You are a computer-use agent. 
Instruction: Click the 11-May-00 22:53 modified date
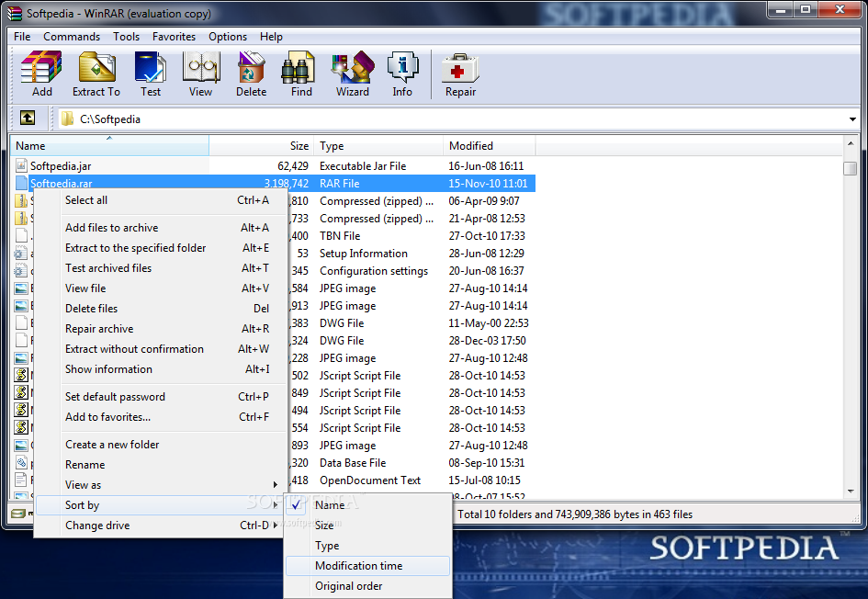coord(489,323)
